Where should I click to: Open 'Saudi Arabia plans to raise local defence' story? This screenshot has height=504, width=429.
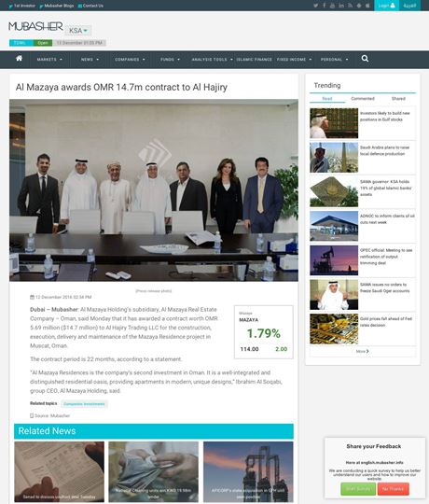pyautogui.click(x=384, y=150)
